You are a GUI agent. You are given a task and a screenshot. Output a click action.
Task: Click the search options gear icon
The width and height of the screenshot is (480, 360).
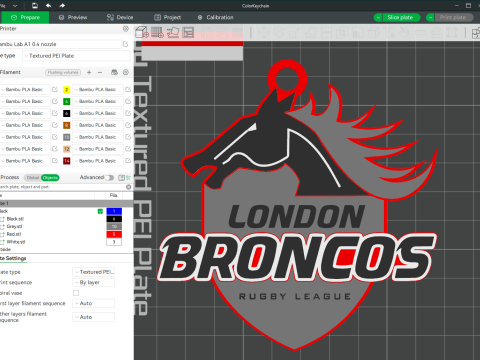129,187
